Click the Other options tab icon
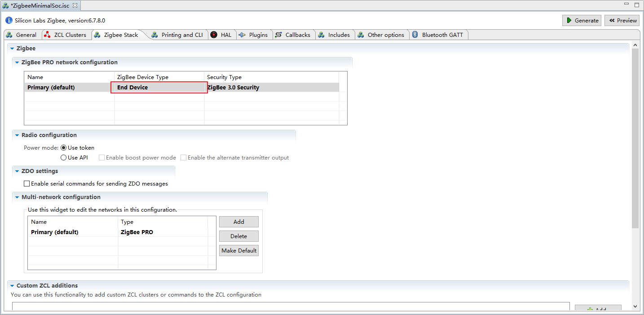The height and width of the screenshot is (315, 644). click(x=361, y=35)
